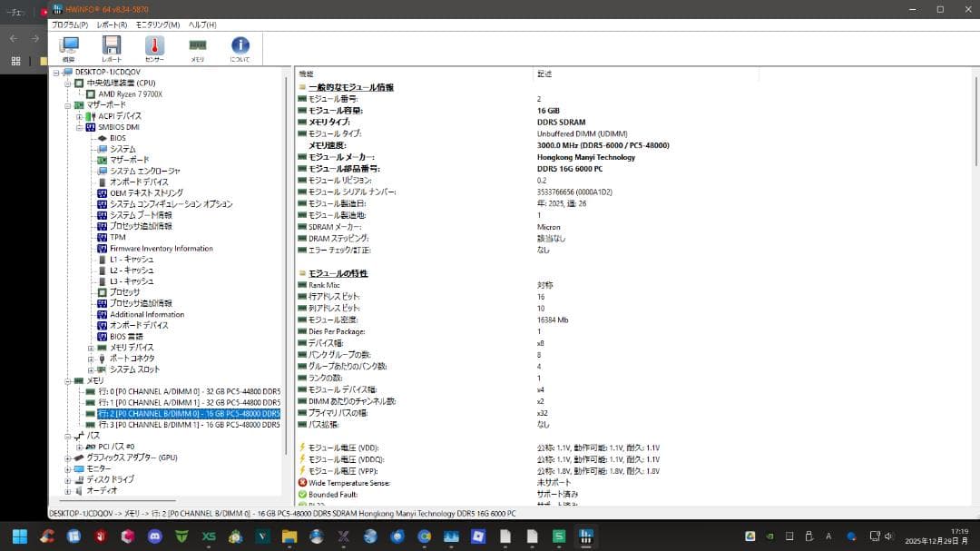Select the AMD Ryzen 7 9700X entry

point(130,93)
